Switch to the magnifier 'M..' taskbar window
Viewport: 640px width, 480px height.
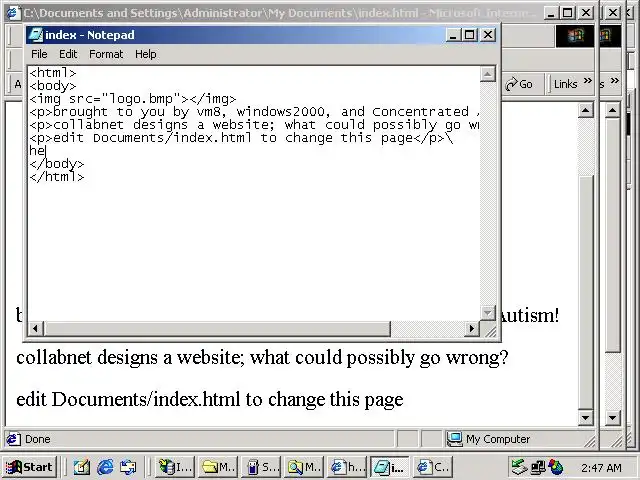304,467
